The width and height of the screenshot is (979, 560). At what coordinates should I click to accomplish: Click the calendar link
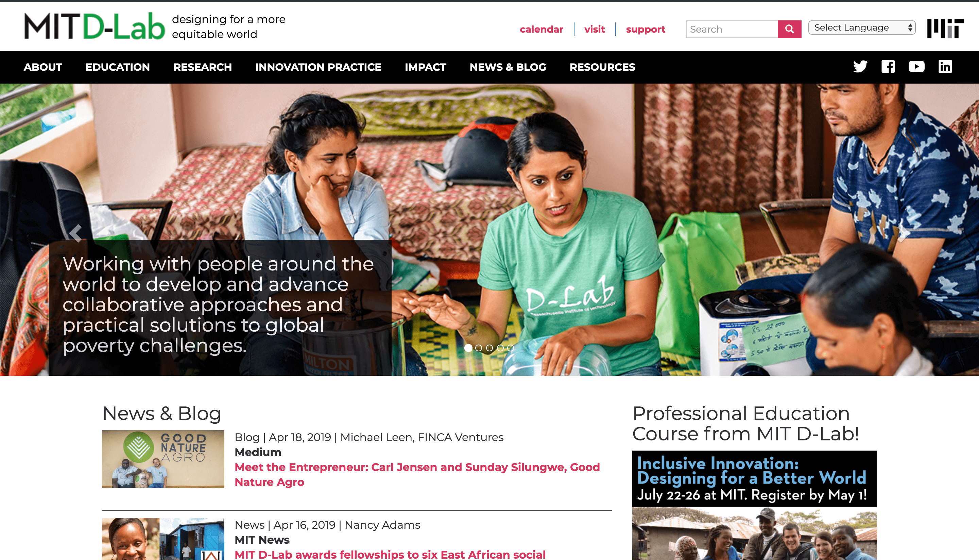tap(541, 29)
